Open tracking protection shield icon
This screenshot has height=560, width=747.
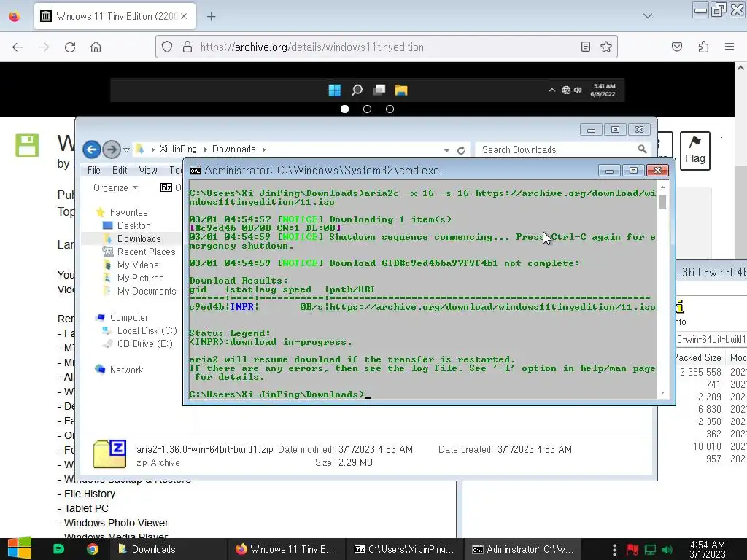(x=167, y=47)
